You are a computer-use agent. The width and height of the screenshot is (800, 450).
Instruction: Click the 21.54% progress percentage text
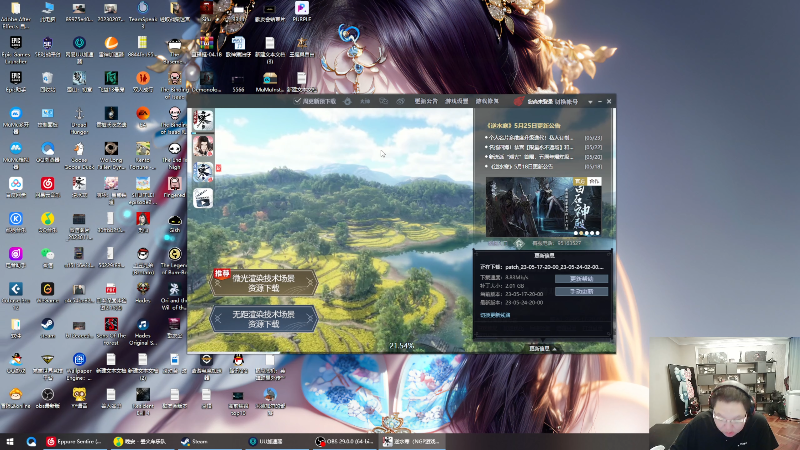402,346
